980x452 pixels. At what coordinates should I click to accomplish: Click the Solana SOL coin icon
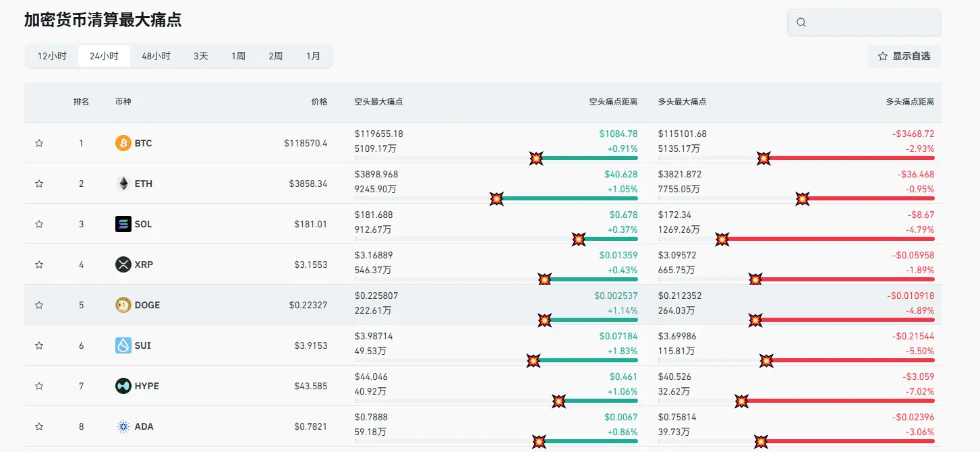[123, 224]
